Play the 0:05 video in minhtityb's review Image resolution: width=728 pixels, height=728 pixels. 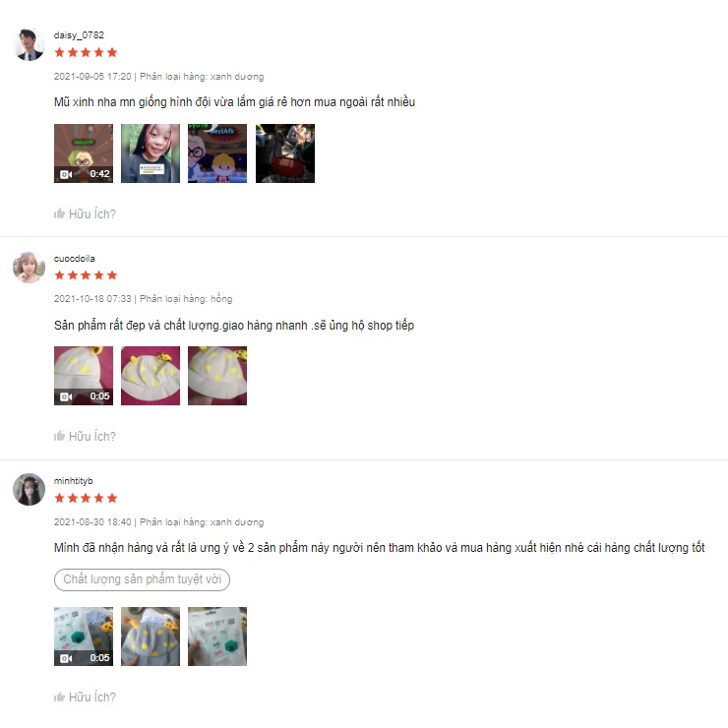point(84,637)
